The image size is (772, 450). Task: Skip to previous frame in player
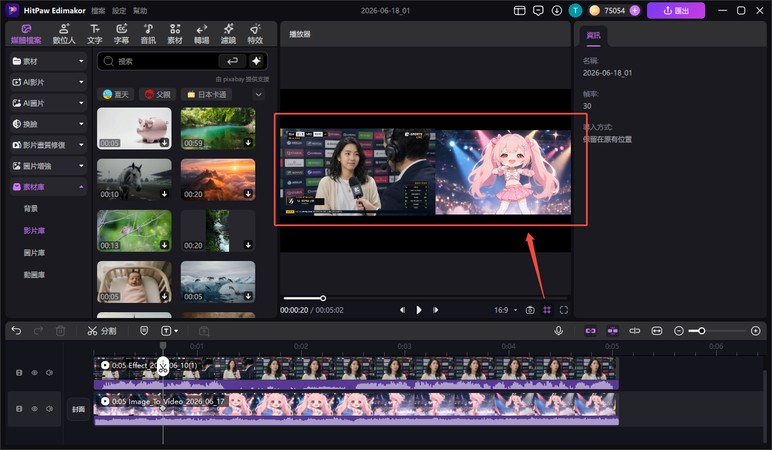402,310
